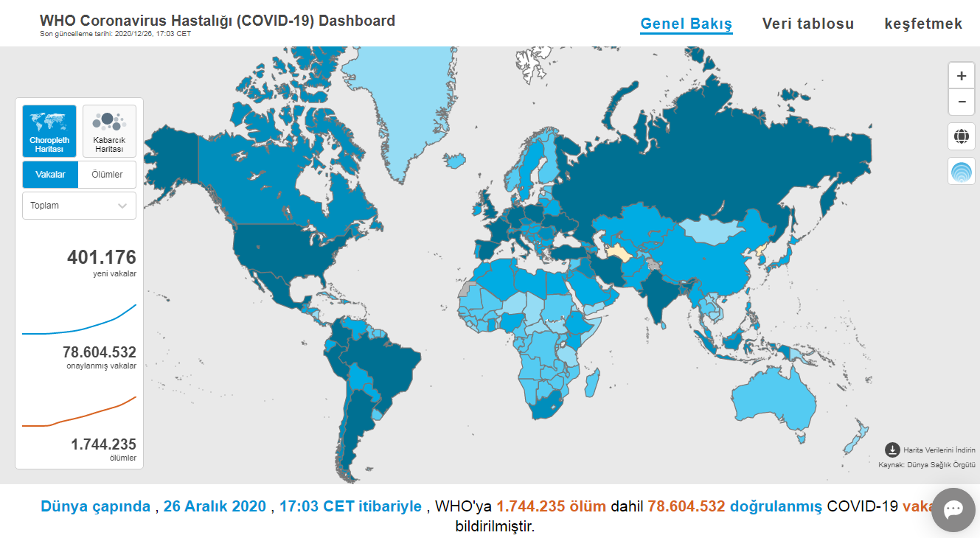
Task: Click Australia on the map
Action: pos(774,399)
